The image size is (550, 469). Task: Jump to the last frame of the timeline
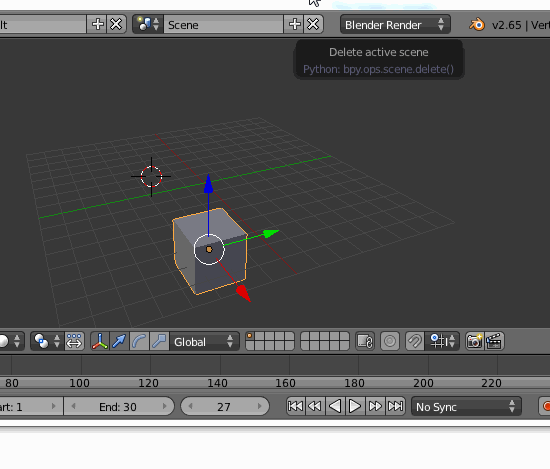point(396,406)
